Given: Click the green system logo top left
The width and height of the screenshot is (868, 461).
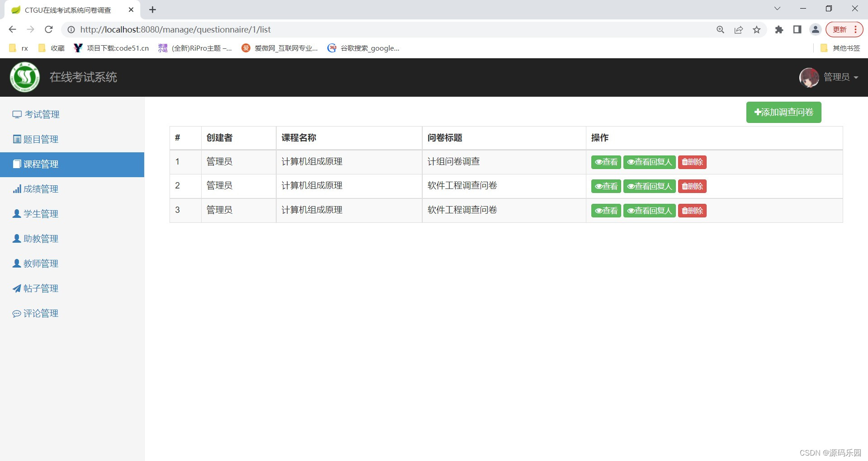Looking at the screenshot, I should point(24,77).
